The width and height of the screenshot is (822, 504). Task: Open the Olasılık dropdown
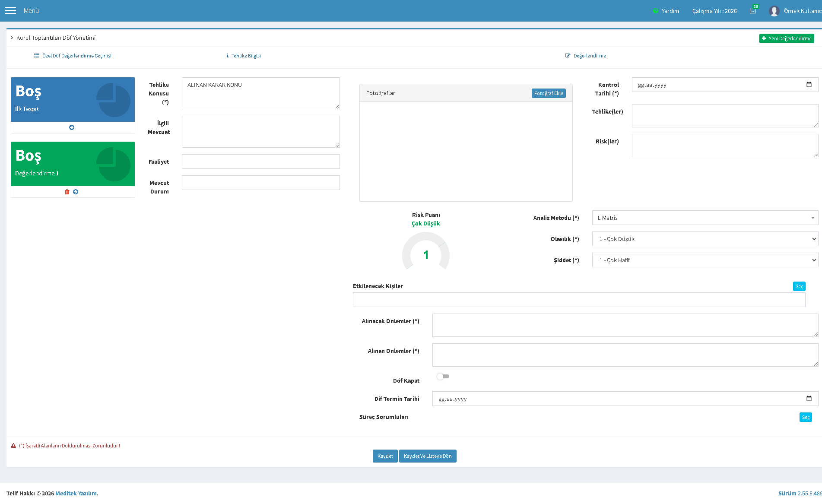pyautogui.click(x=705, y=239)
